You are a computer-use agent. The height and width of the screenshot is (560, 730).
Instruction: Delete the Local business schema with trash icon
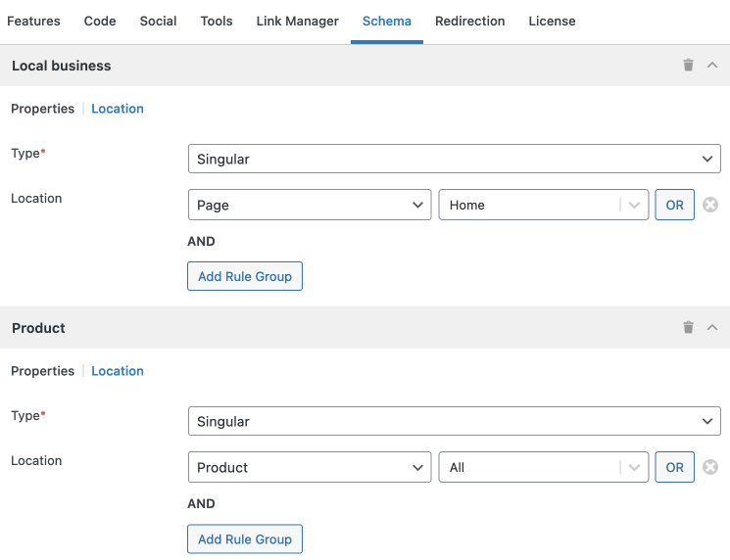pos(688,66)
